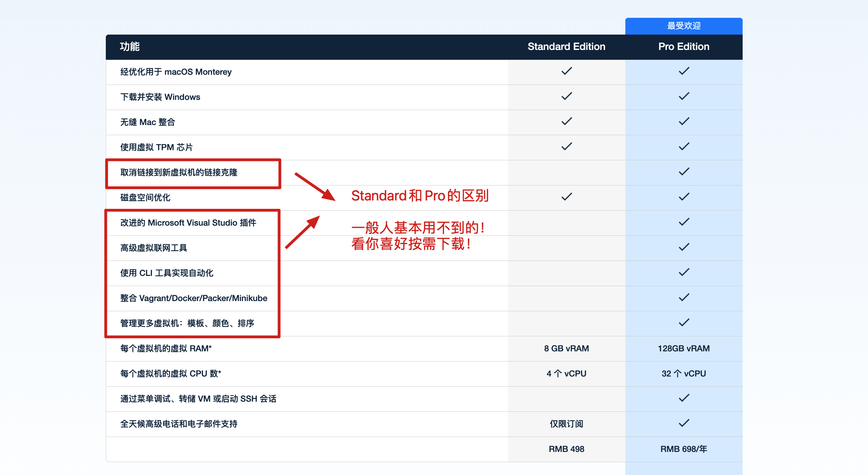Click Pro checkmark for SSH 会话 row
Viewport: 868px width, 475px height.
pos(684,398)
